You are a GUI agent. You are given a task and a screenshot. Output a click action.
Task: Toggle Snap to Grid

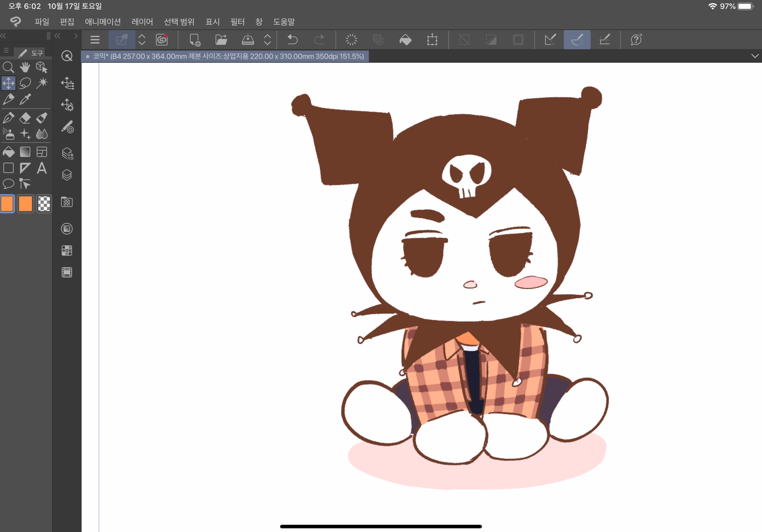point(604,40)
